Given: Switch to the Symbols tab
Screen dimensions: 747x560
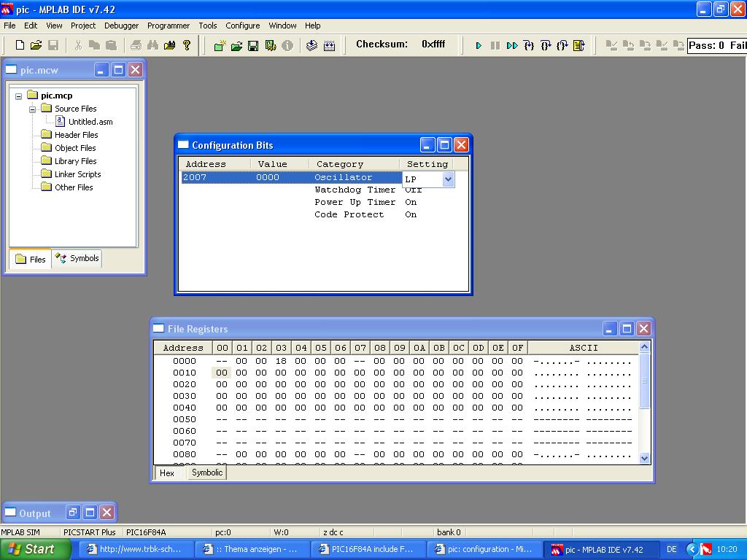Looking at the screenshot, I should tap(77, 258).
